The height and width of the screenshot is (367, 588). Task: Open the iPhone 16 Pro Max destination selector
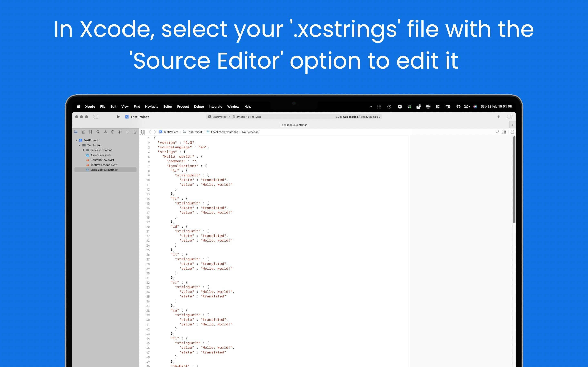(x=248, y=117)
